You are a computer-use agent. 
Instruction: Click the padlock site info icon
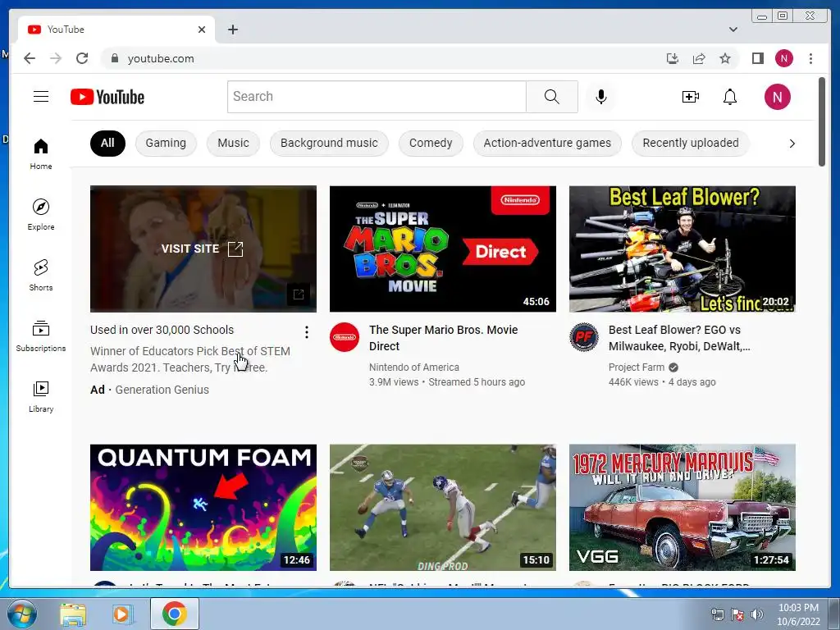(114, 58)
